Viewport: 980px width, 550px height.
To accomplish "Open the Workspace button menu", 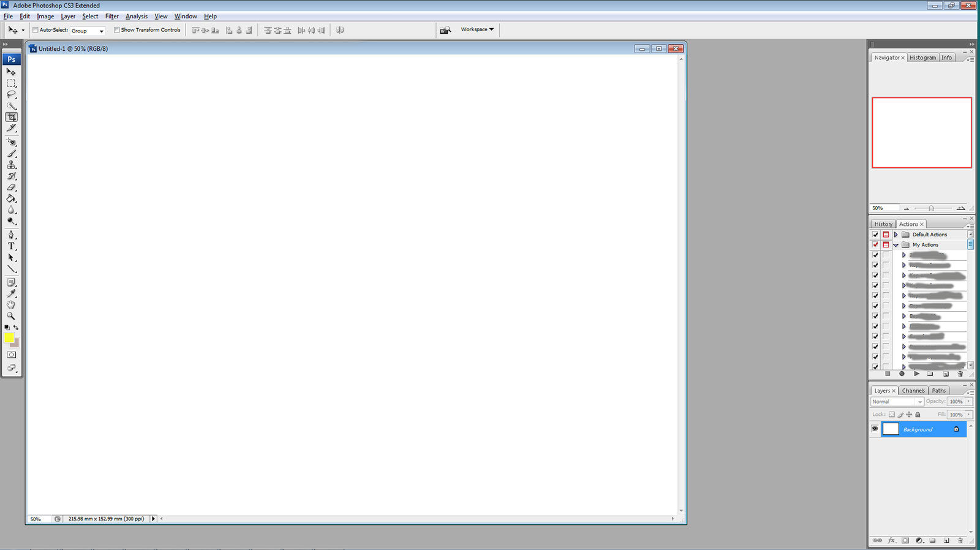I will (477, 29).
